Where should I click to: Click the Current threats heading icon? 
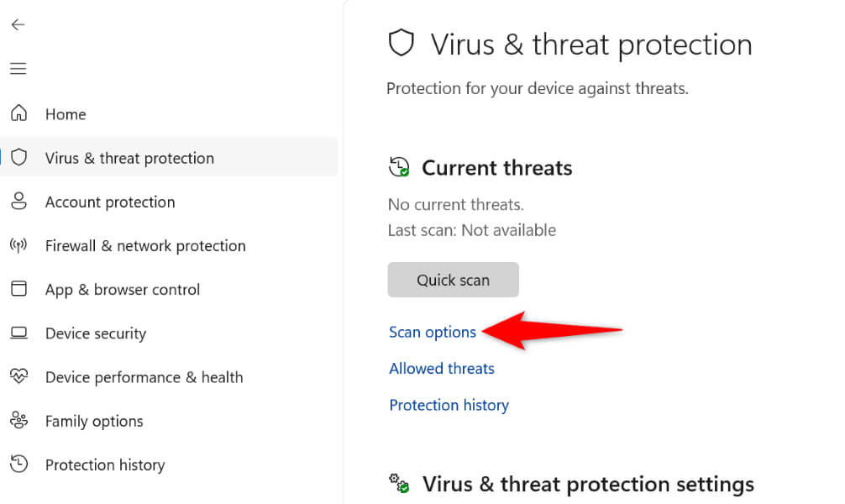(399, 167)
